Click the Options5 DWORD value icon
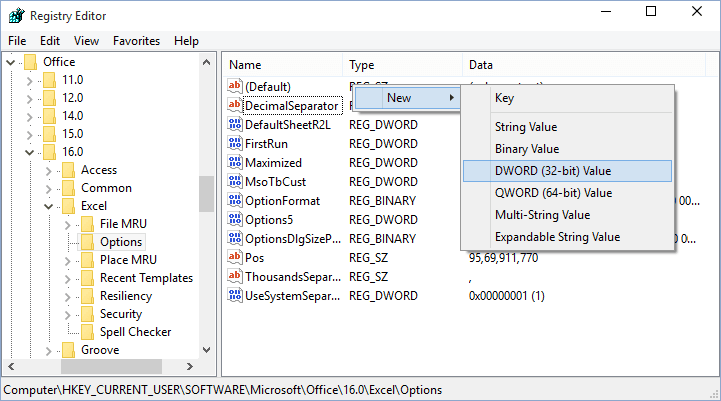The width and height of the screenshot is (721, 401). pyautogui.click(x=235, y=219)
